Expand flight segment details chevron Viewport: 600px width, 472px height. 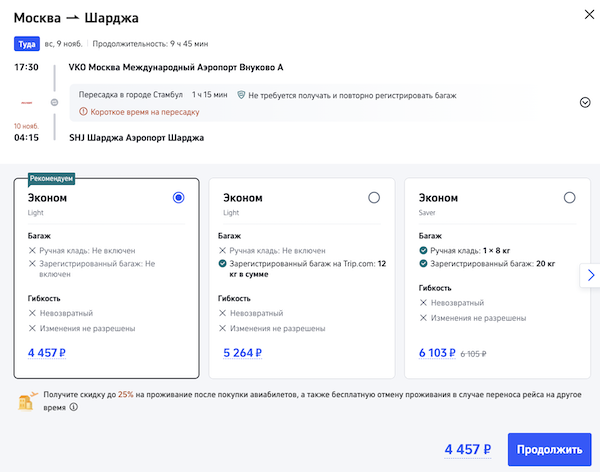tap(585, 102)
